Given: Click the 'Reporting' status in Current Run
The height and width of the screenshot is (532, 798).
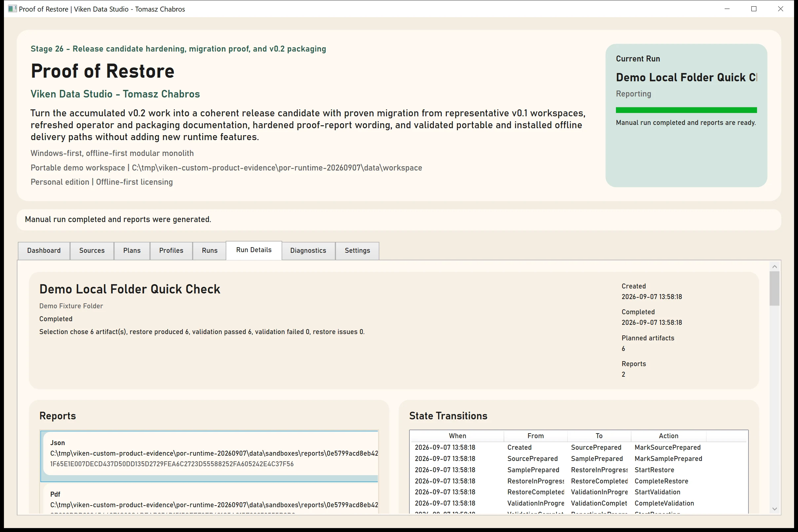Looking at the screenshot, I should tap(633, 94).
